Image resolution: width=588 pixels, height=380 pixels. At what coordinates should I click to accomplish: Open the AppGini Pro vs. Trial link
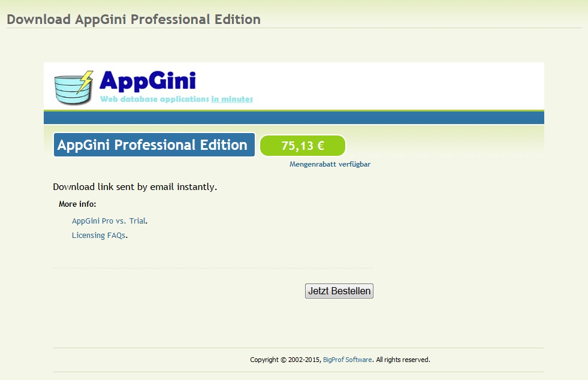[x=108, y=221]
